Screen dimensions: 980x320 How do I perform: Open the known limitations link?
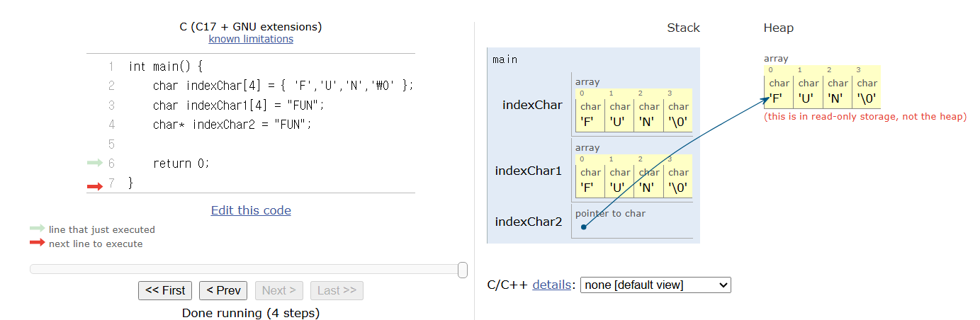coord(251,39)
